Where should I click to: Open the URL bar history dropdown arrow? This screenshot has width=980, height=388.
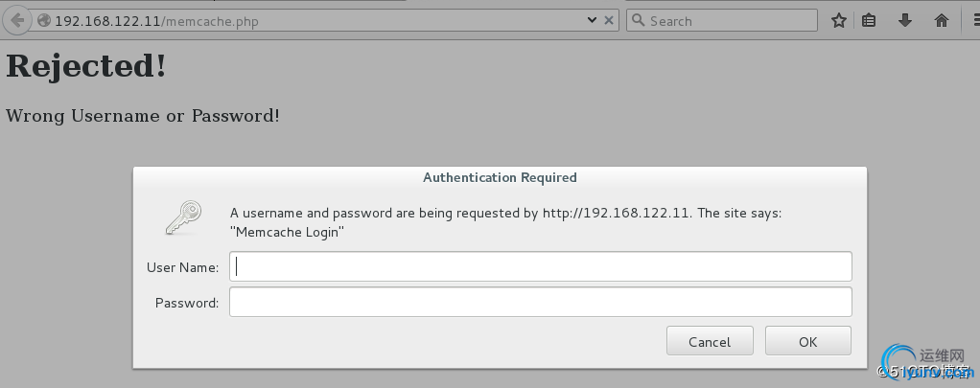[592, 20]
